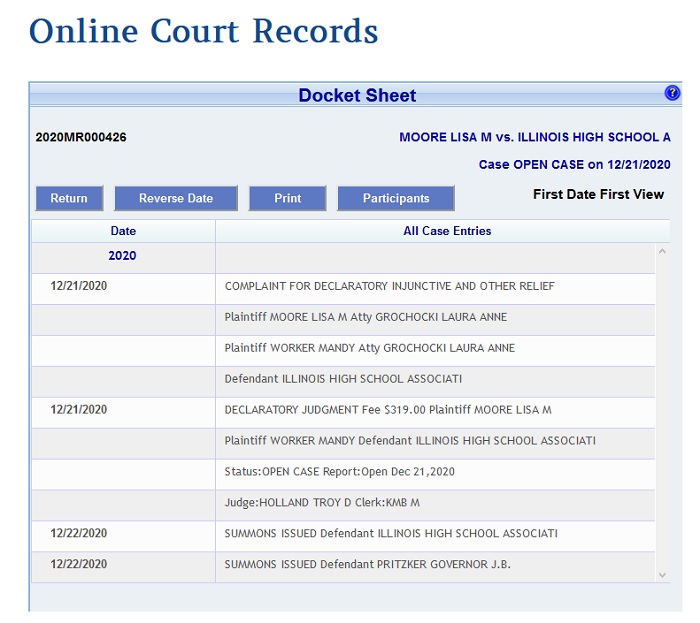
Task: Open the Participants list
Action: [396, 198]
